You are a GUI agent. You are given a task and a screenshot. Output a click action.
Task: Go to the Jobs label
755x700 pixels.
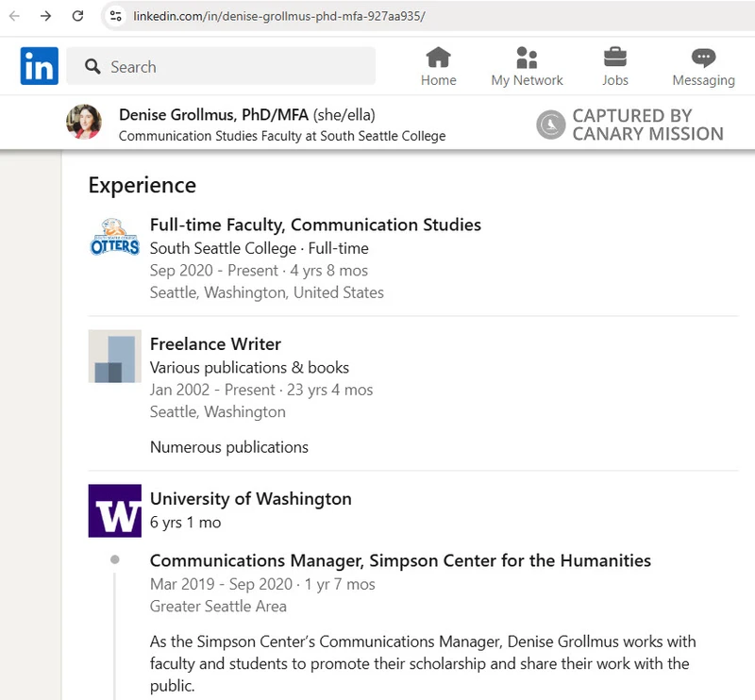point(615,80)
